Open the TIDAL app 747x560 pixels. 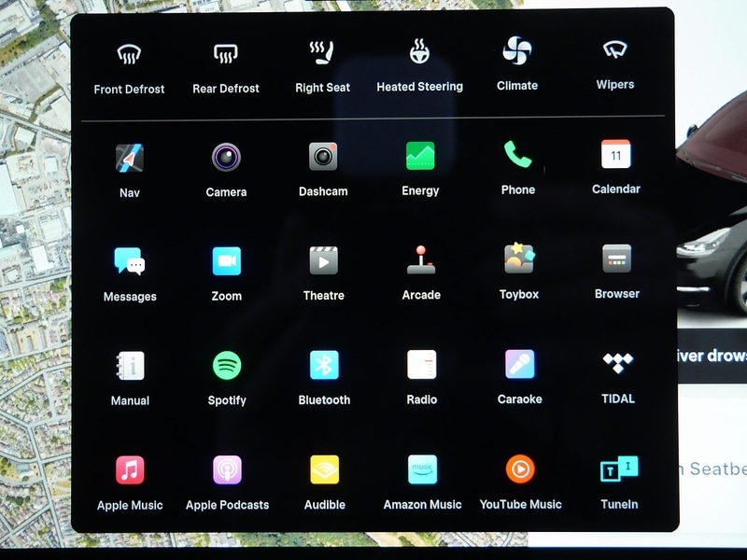tap(617, 363)
